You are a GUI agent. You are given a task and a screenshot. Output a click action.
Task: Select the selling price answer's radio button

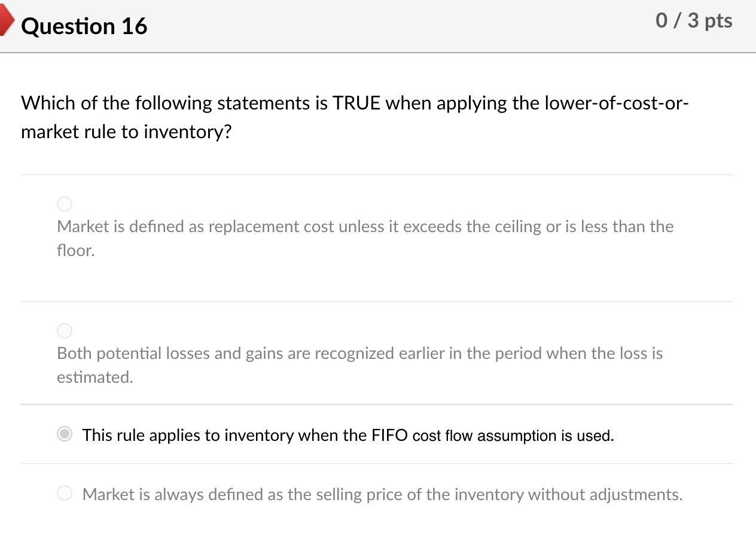point(64,493)
